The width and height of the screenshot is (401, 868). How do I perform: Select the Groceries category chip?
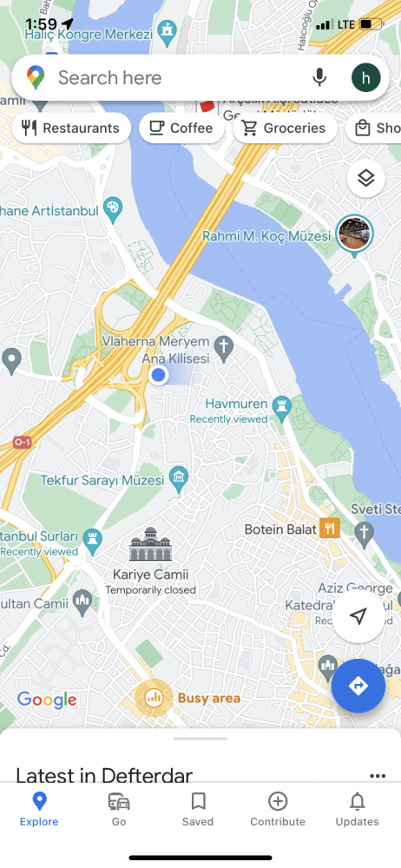coord(285,128)
